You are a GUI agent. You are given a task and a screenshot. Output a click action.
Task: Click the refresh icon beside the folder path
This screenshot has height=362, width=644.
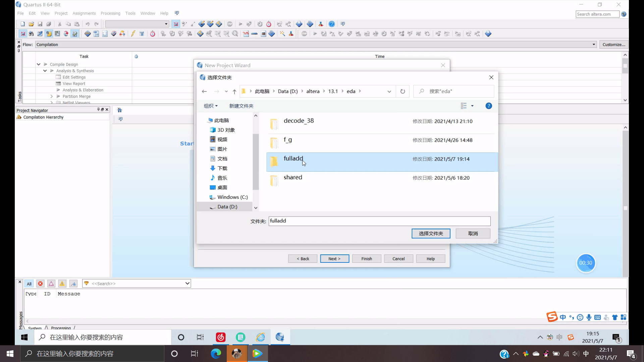[403, 92]
